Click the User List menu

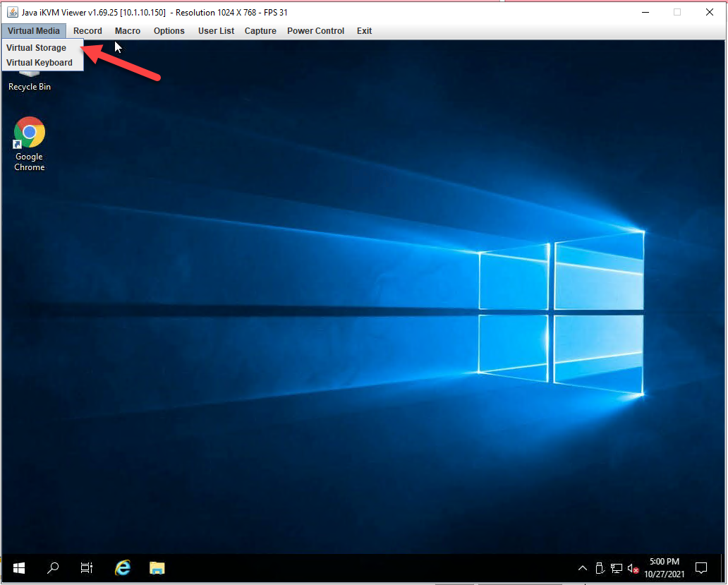[216, 31]
